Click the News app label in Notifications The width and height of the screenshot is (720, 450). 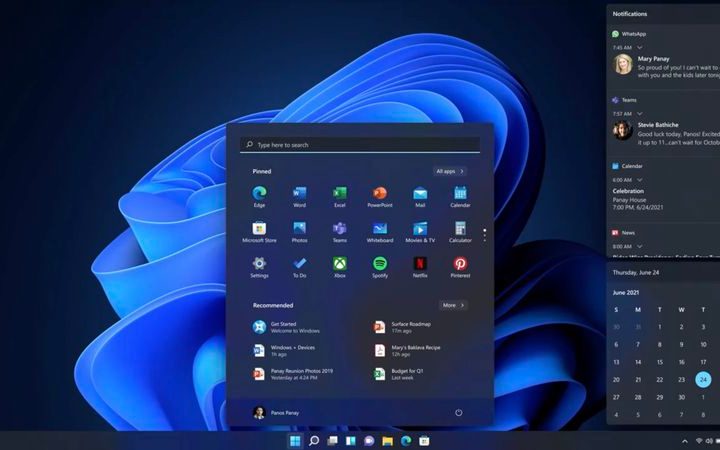628,233
